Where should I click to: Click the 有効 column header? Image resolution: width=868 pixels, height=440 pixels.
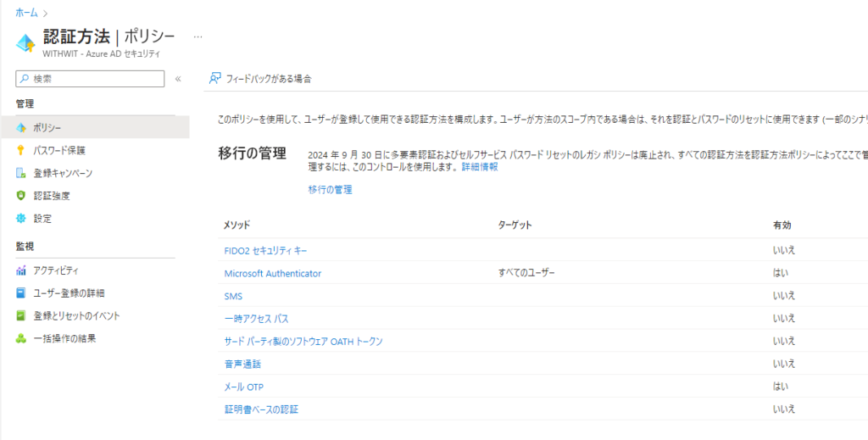coord(782,226)
